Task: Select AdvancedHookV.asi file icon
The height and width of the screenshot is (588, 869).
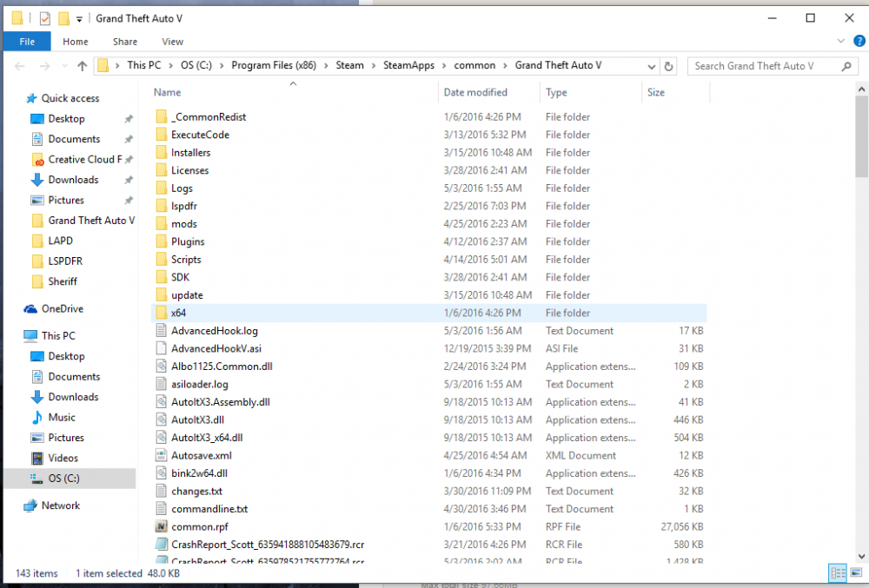Action: point(162,349)
